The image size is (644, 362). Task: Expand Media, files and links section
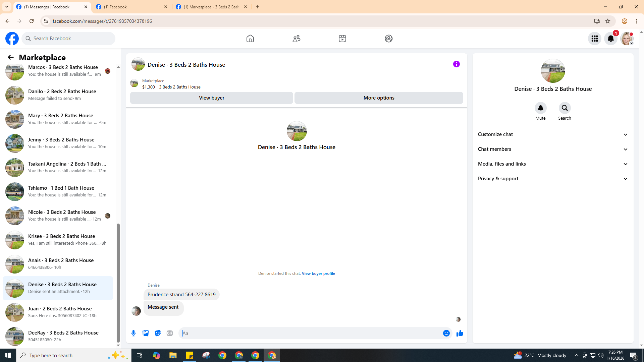(553, 164)
